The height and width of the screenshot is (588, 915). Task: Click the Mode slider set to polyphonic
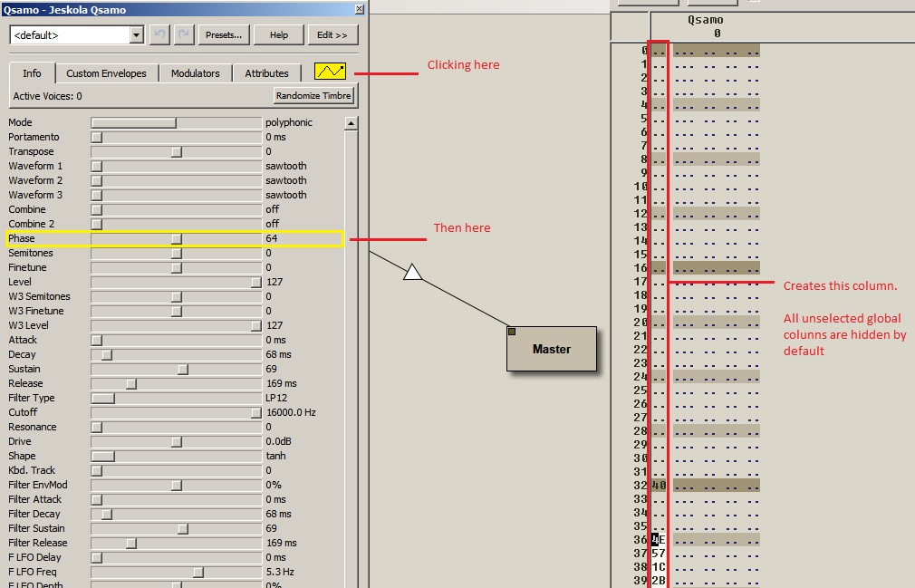coord(134,122)
